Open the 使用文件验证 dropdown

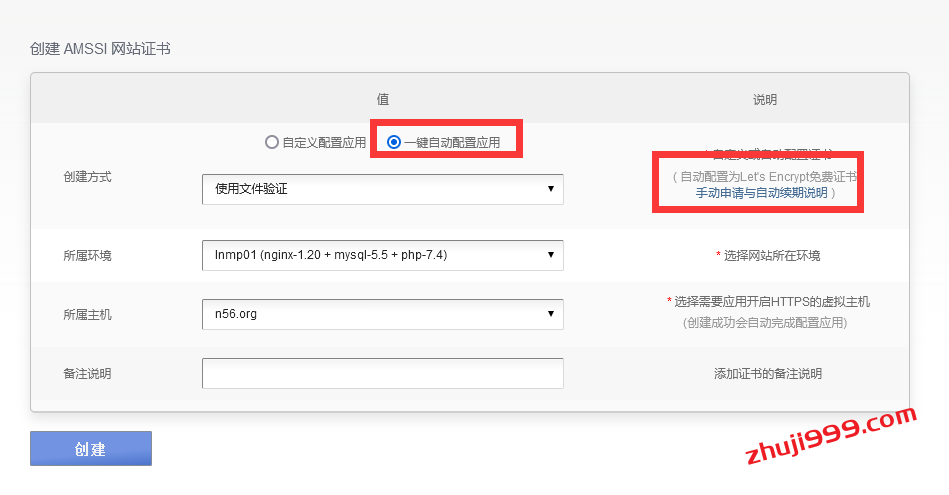(x=382, y=189)
